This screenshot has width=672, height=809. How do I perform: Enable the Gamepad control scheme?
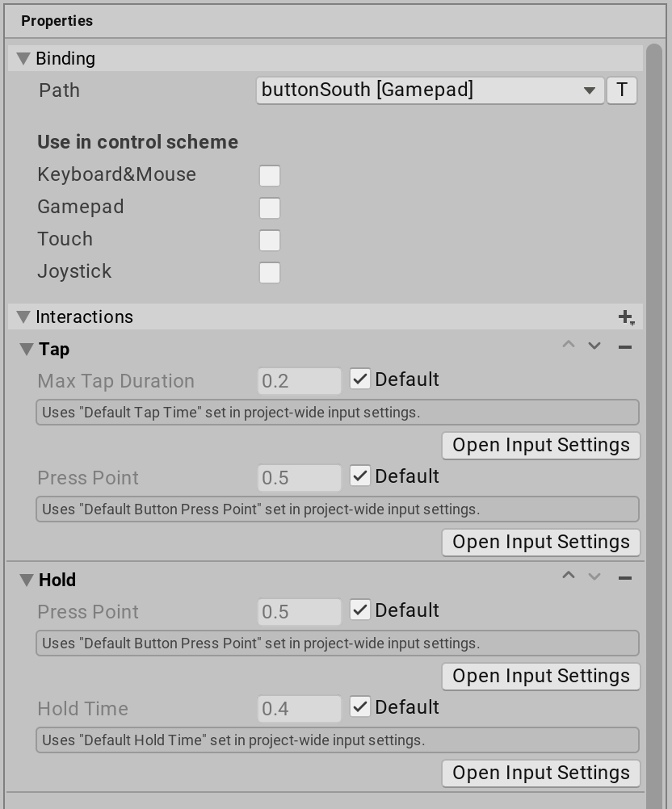click(270, 207)
